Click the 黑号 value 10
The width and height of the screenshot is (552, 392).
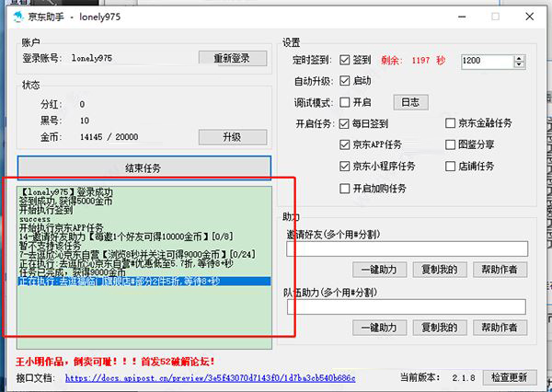(x=85, y=121)
